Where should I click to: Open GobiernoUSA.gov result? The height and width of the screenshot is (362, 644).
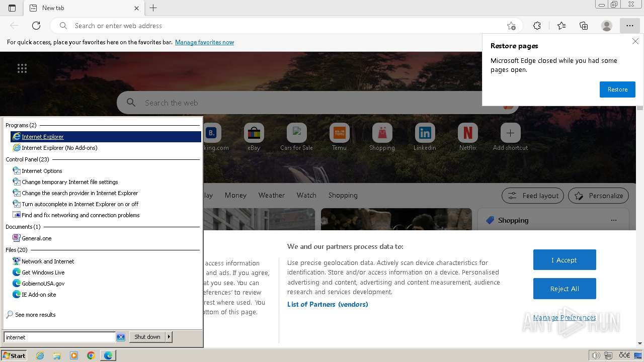tap(106, 284)
